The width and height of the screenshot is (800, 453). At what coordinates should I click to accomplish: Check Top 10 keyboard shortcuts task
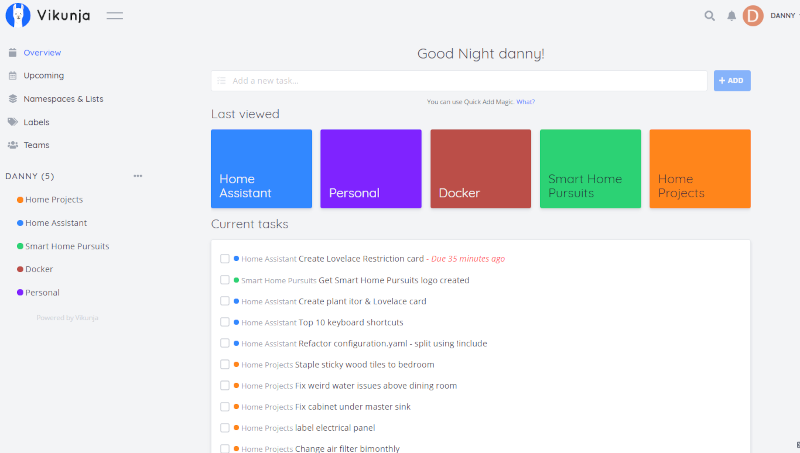224,322
